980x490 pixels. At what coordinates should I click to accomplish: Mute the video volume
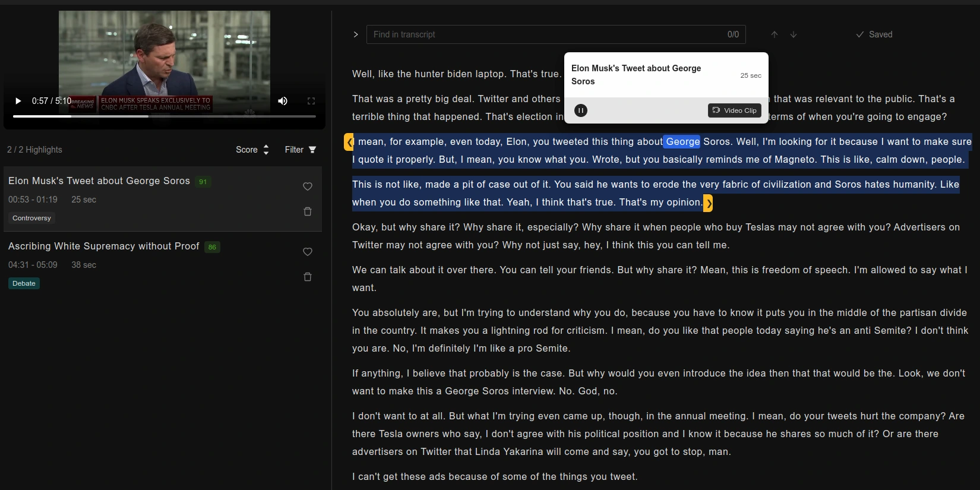point(283,101)
